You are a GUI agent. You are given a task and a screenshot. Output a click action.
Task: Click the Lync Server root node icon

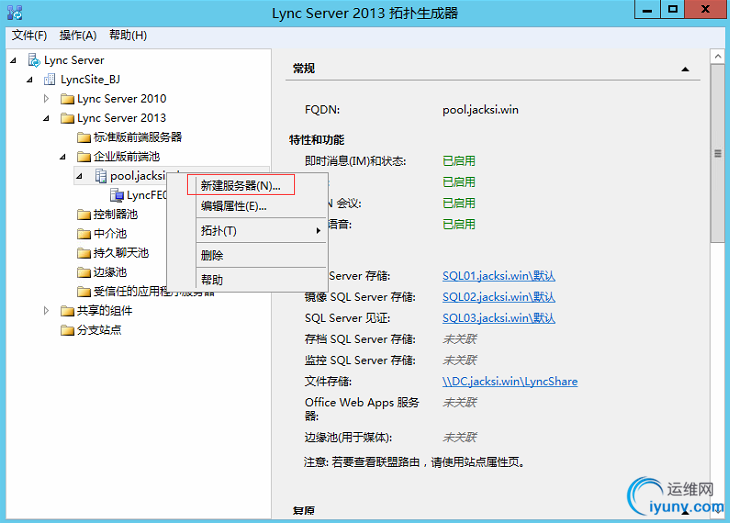coord(34,60)
